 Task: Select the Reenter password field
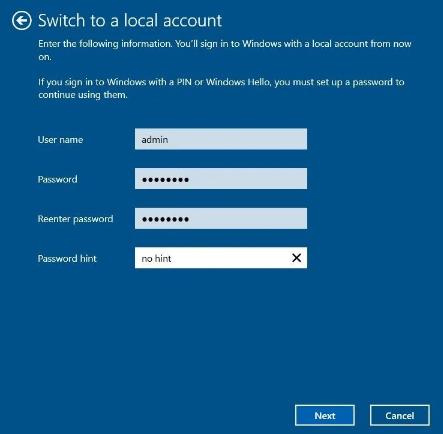(221, 218)
